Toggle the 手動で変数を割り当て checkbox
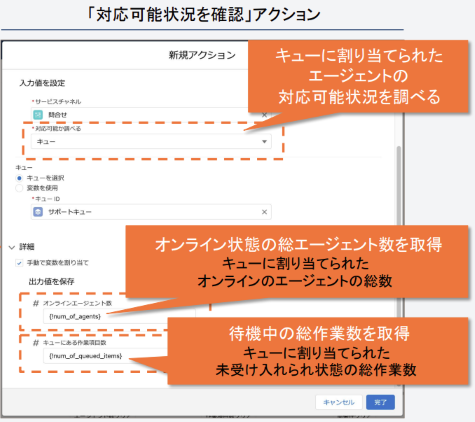 [x=19, y=263]
